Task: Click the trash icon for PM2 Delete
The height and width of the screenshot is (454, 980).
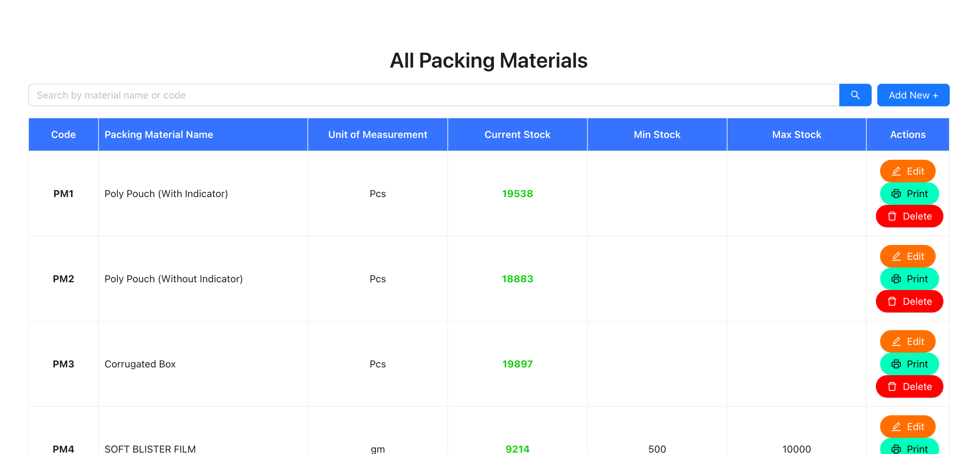Action: (892, 301)
